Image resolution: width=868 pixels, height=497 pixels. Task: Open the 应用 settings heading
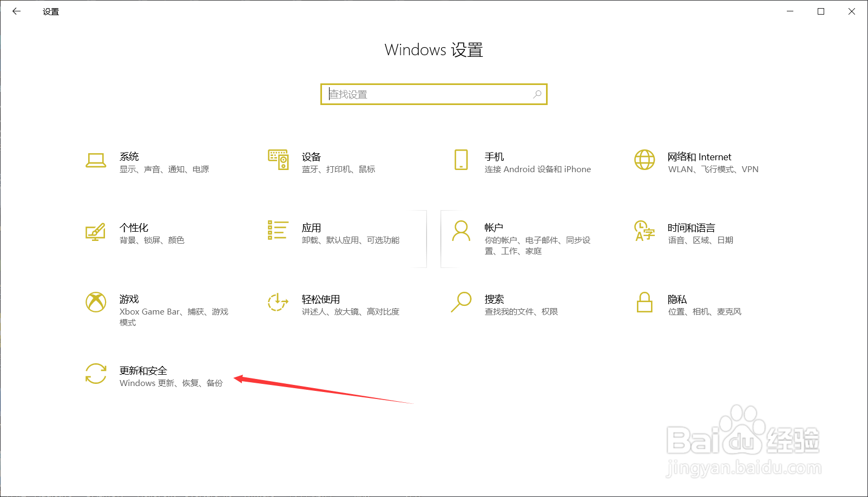click(x=312, y=227)
